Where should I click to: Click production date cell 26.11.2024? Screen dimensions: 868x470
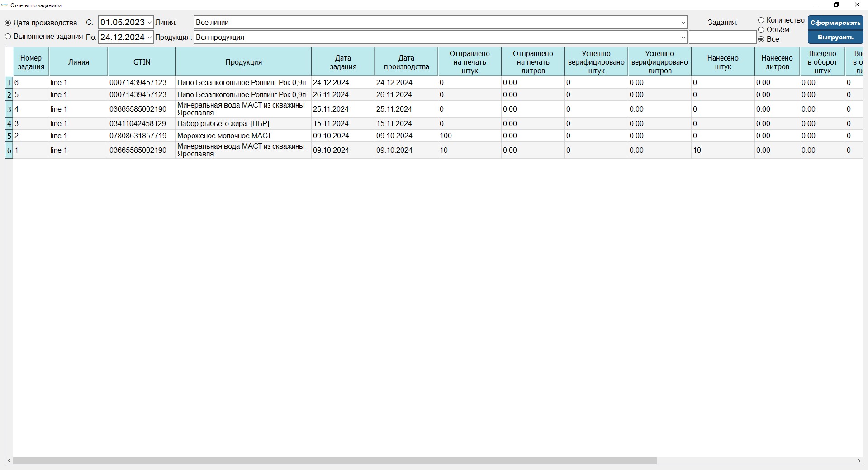406,94
